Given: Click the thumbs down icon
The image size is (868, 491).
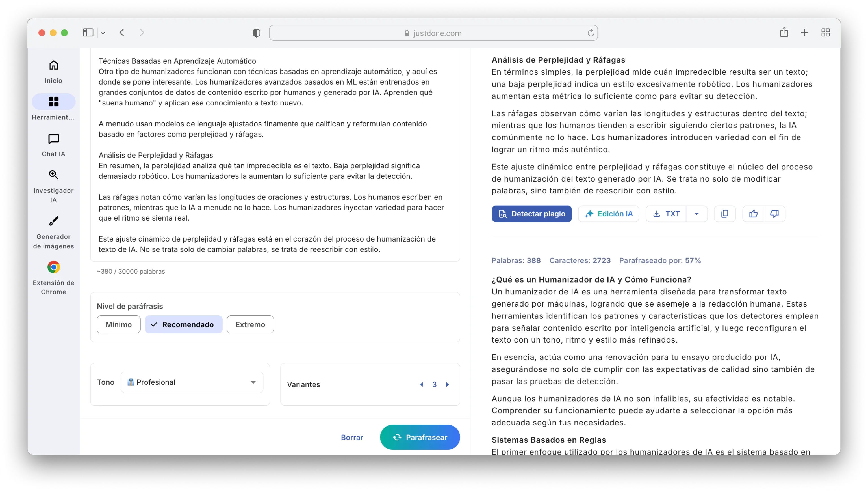Looking at the screenshot, I should 774,214.
